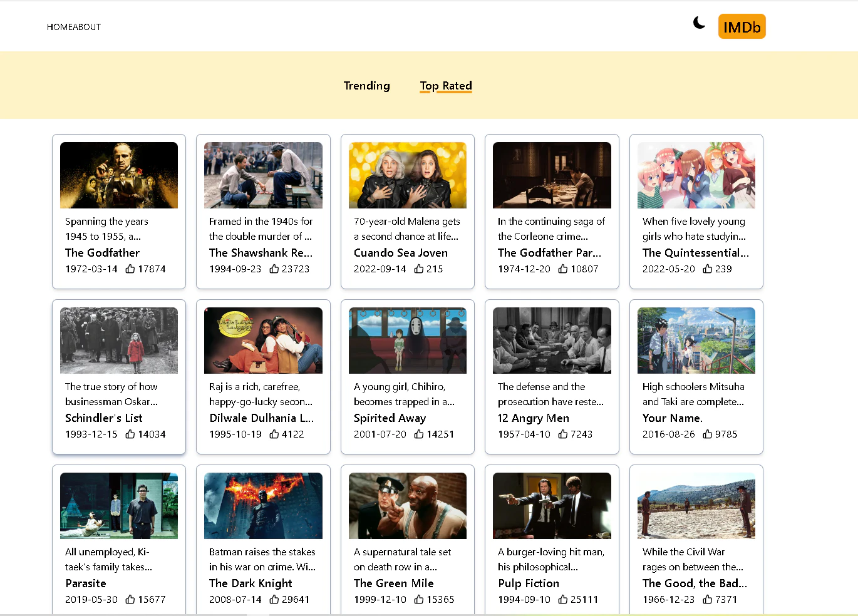
Task: Click the thumbs-up icon on Schindler's List card
Action: click(130, 434)
